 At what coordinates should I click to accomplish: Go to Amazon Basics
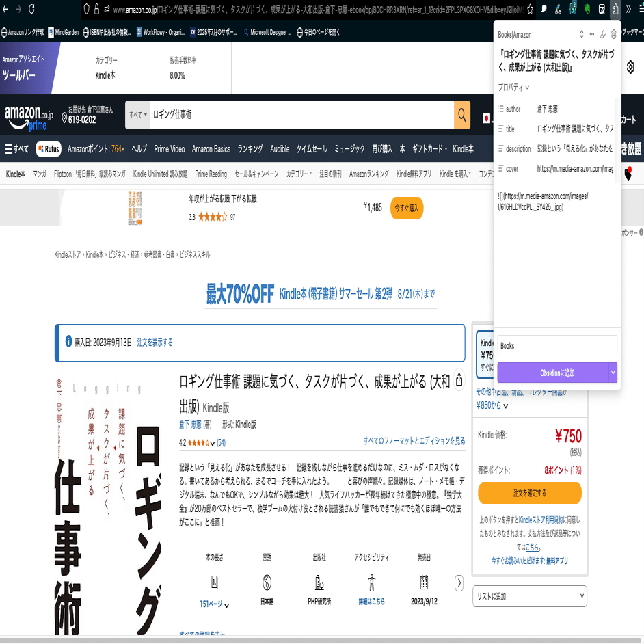pos(211,149)
